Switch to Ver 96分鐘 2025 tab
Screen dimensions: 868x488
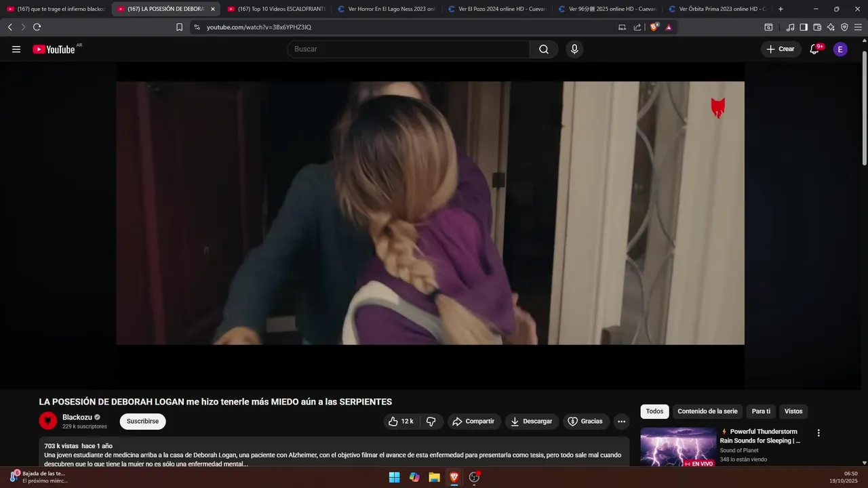(606, 9)
